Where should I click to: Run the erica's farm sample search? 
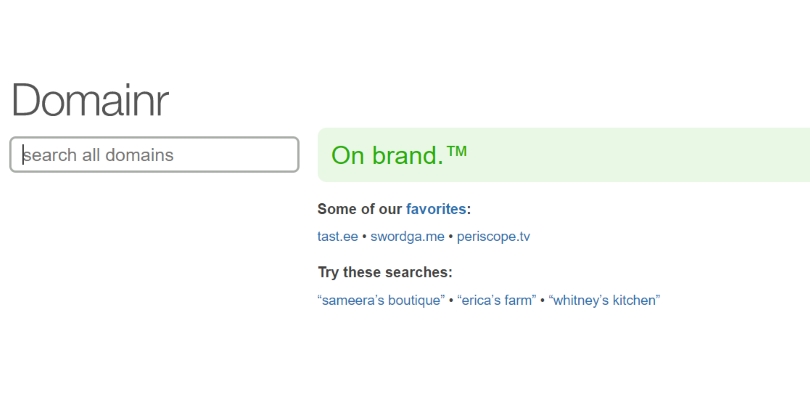point(496,300)
